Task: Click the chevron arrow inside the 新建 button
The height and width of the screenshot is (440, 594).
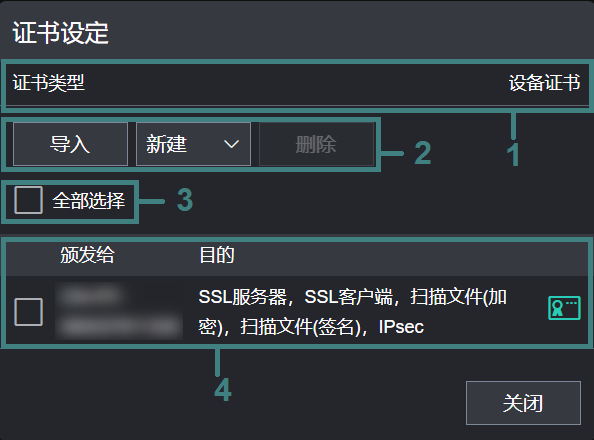Action: pos(231,144)
